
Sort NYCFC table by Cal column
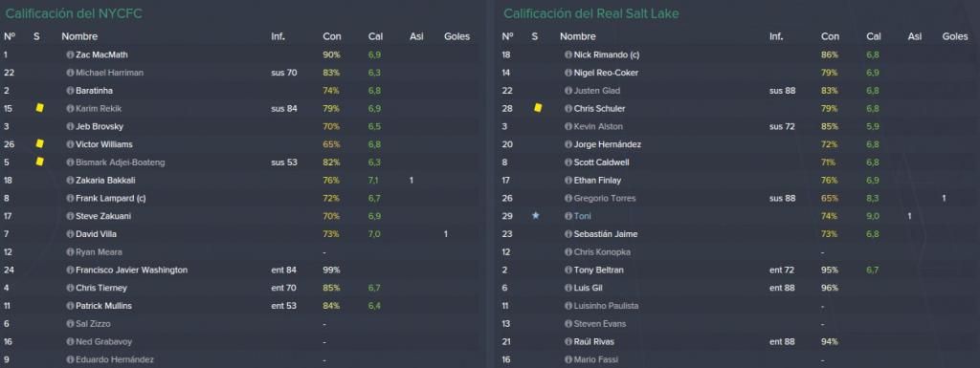(374, 36)
